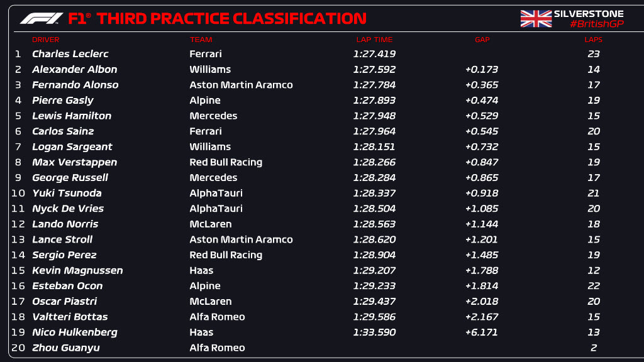The height and width of the screenshot is (362, 644).
Task: Click the British flag icon
Action: coord(536,19)
